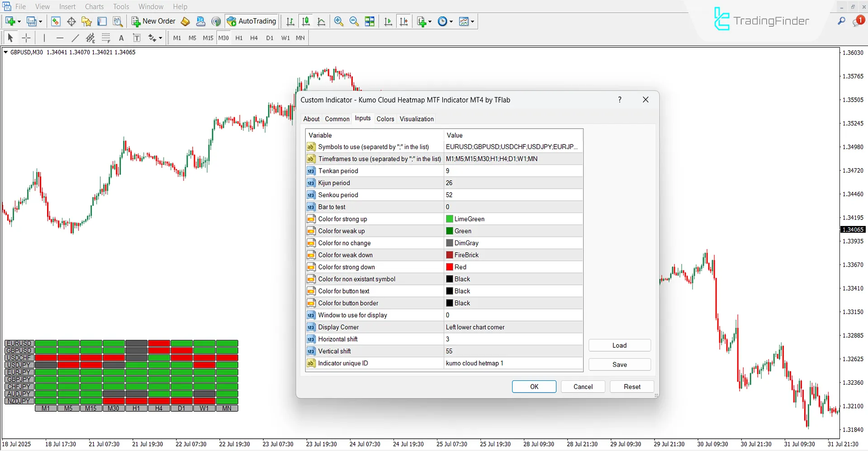Image resolution: width=868 pixels, height=451 pixels.
Task: Switch to the Colors tab
Action: pos(385,119)
